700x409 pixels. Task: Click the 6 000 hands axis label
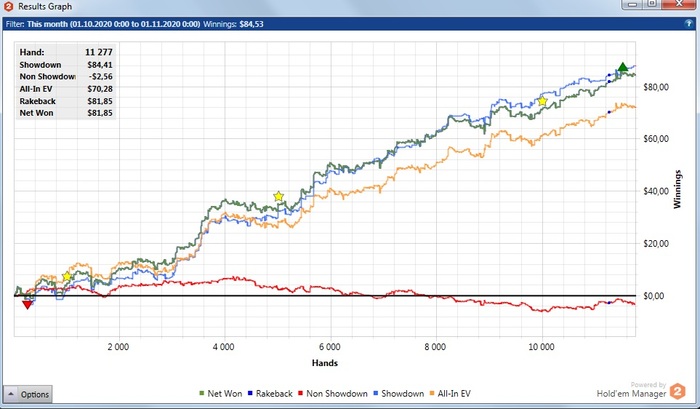click(329, 347)
